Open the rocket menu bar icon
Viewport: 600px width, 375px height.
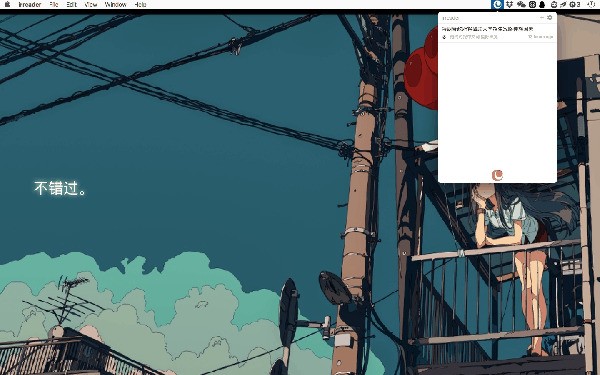563,5
